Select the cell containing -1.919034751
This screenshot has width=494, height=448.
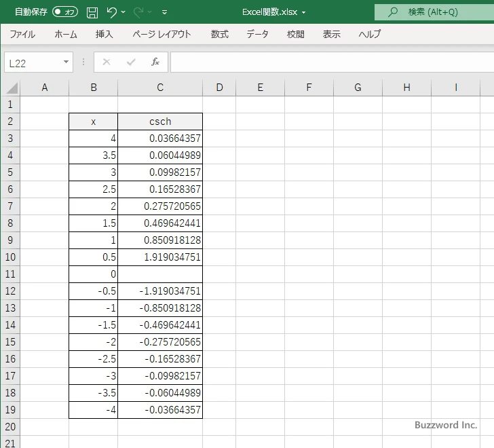(x=160, y=291)
